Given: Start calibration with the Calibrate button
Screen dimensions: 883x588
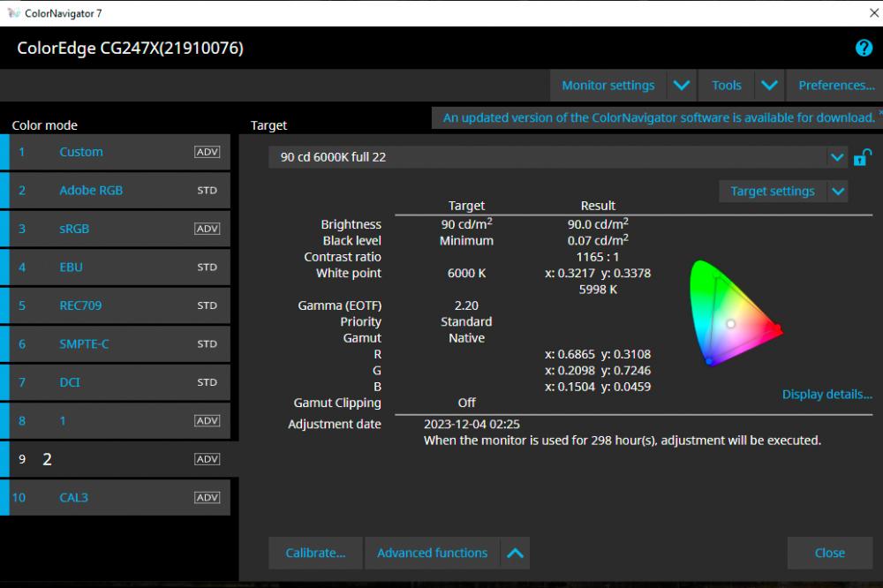Looking at the screenshot, I should [315, 553].
